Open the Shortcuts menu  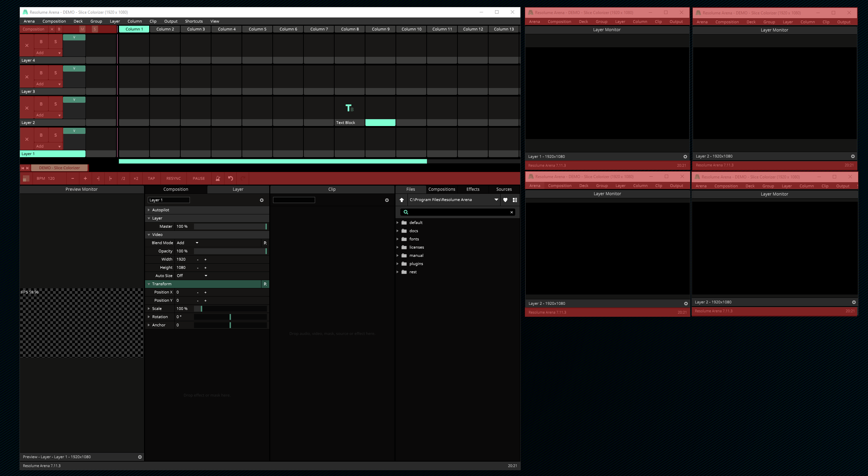(194, 21)
